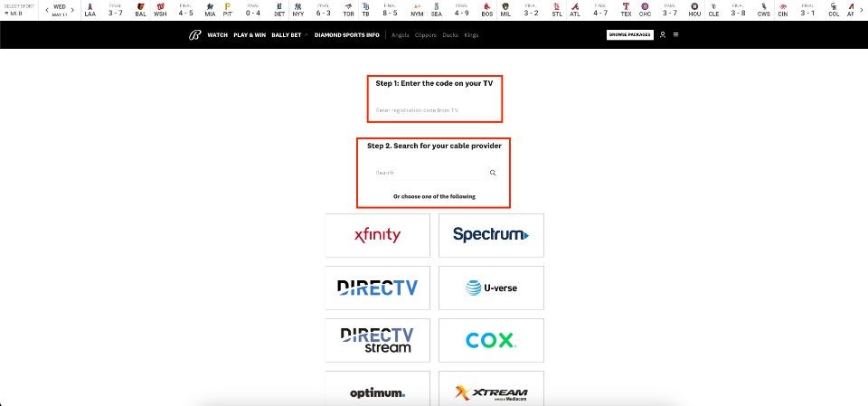
Task: Open the WATCH menu
Action: 218,35
